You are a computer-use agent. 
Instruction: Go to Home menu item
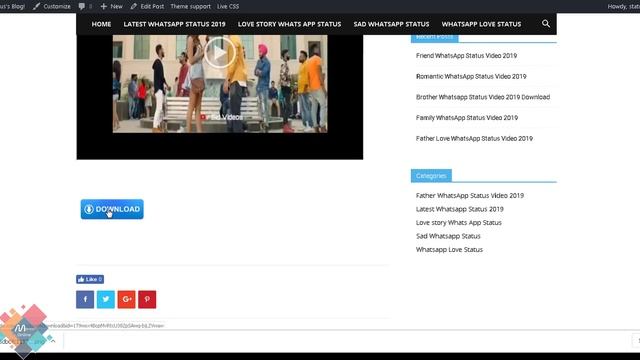101,24
